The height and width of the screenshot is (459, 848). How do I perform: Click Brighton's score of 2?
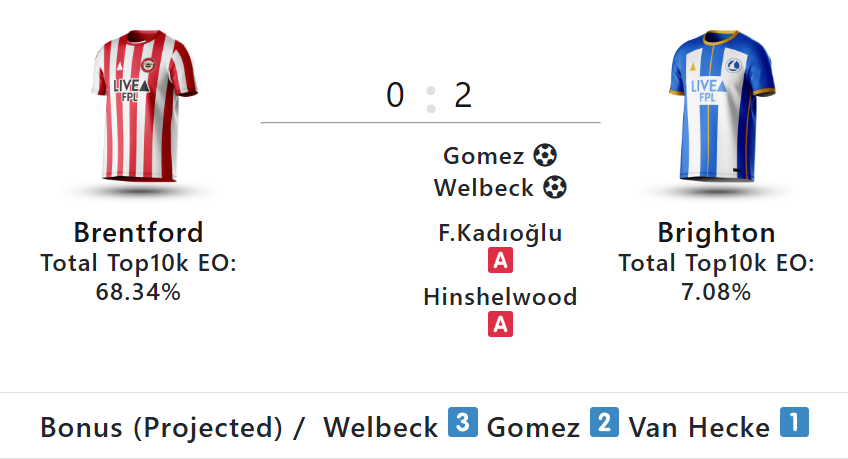click(463, 96)
